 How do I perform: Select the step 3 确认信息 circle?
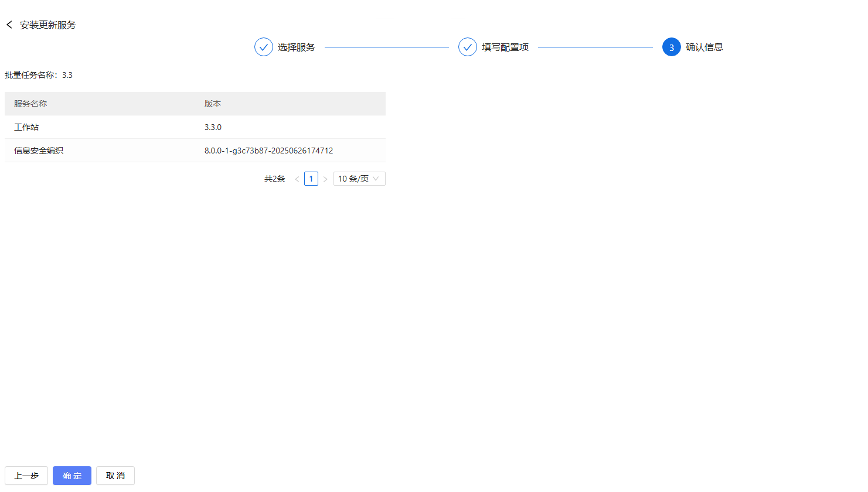672,47
